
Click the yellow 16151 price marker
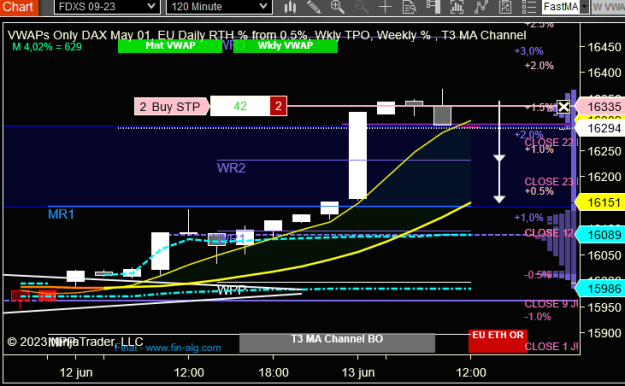pos(600,203)
